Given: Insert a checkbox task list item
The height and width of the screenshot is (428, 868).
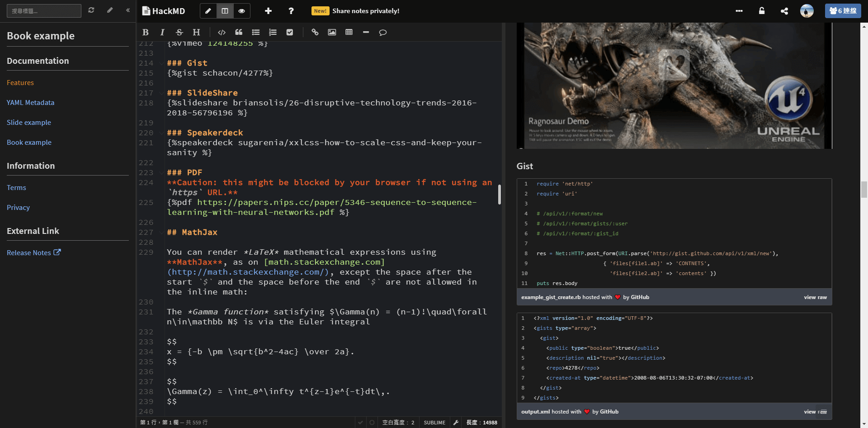Looking at the screenshot, I should (x=290, y=32).
